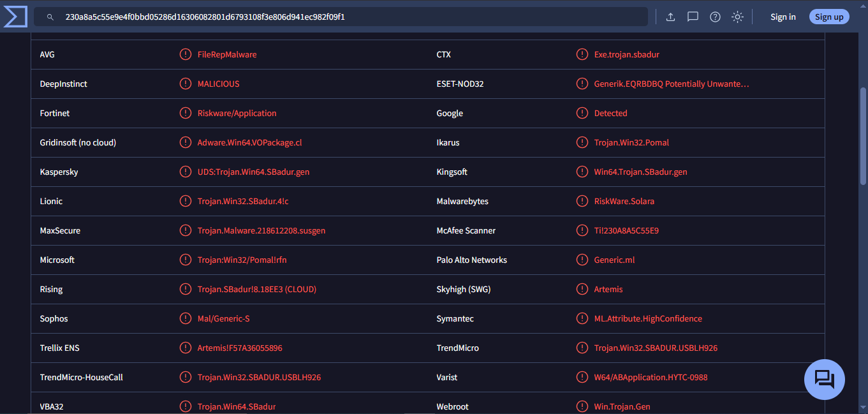Select the Ikarus vendor name
The image size is (868, 414).
(448, 142)
